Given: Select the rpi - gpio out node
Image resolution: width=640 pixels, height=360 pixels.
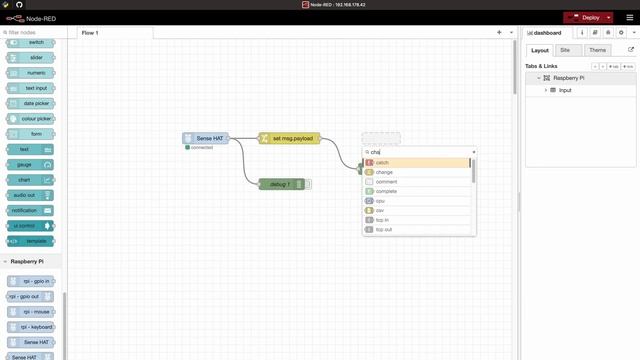Looking at the screenshot, I should point(31,296).
